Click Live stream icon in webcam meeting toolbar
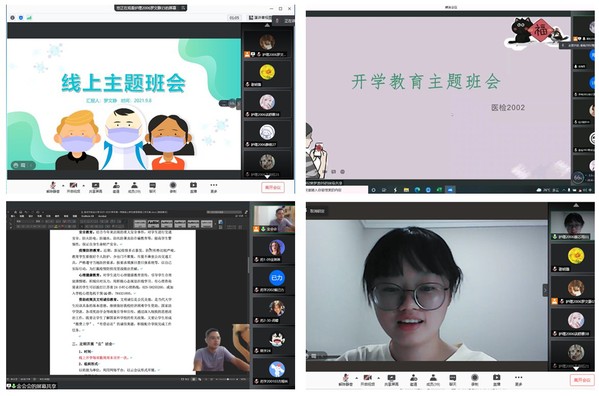 (496, 380)
